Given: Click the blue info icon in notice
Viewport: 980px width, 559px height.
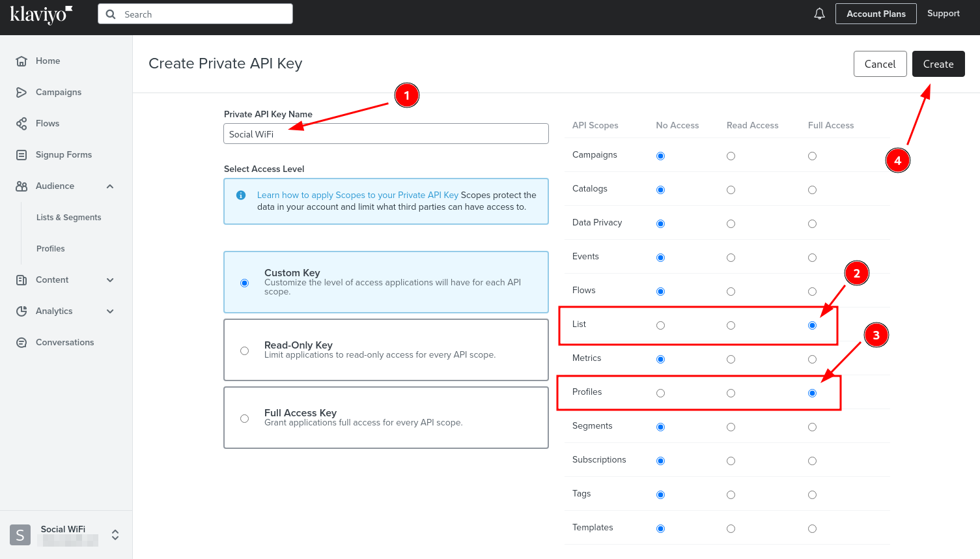Looking at the screenshot, I should [241, 195].
